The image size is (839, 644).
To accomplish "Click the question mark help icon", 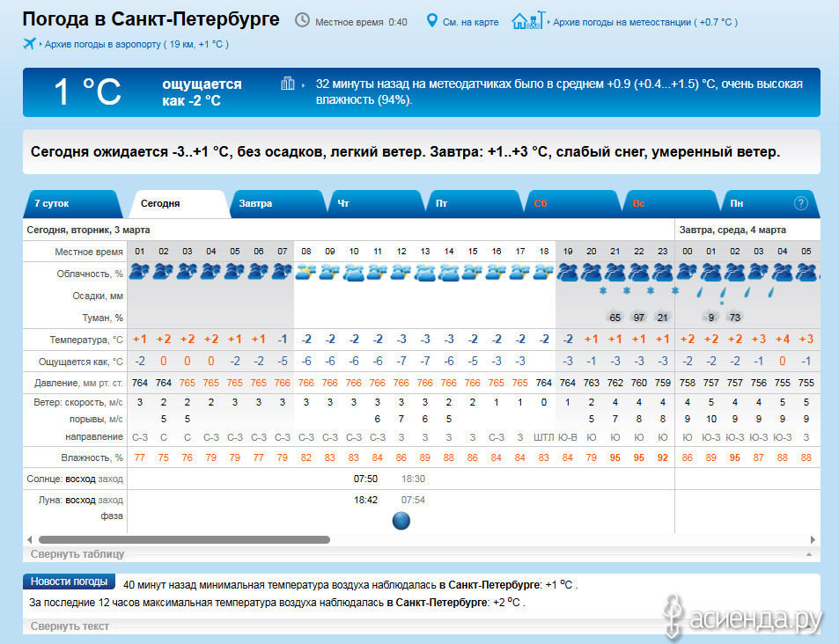I will tap(800, 203).
